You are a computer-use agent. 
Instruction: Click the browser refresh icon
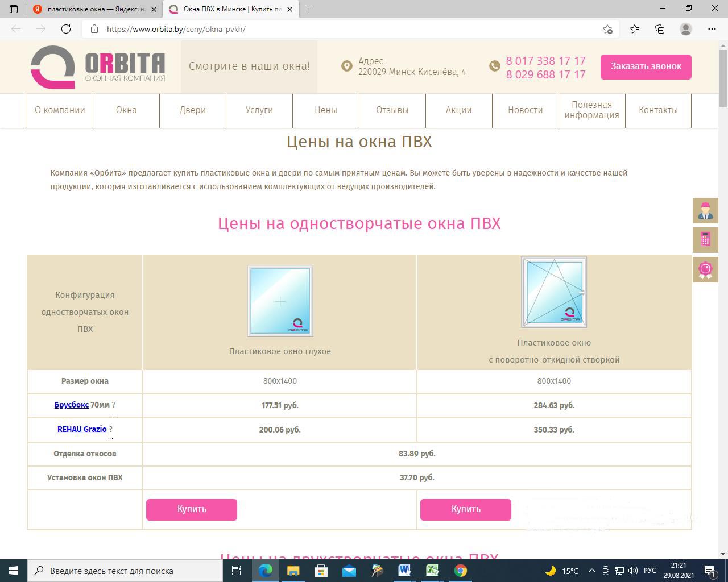pyautogui.click(x=66, y=29)
